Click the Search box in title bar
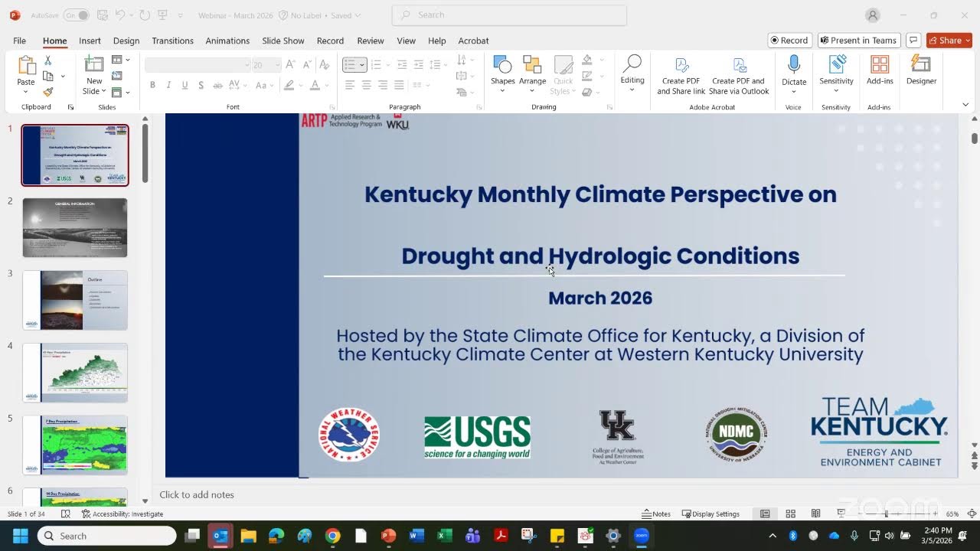Viewport: 980px width, 551px height. tap(509, 15)
